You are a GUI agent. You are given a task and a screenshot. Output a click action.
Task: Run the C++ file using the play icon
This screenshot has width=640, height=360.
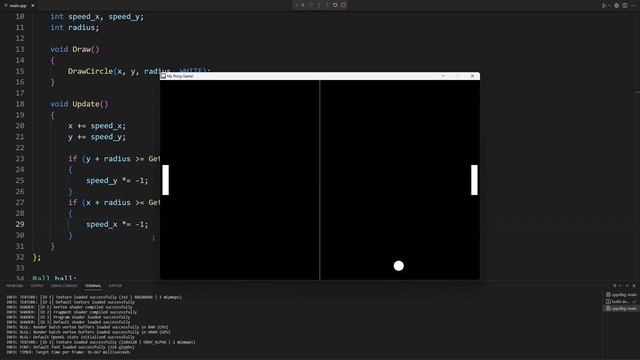click(604, 6)
